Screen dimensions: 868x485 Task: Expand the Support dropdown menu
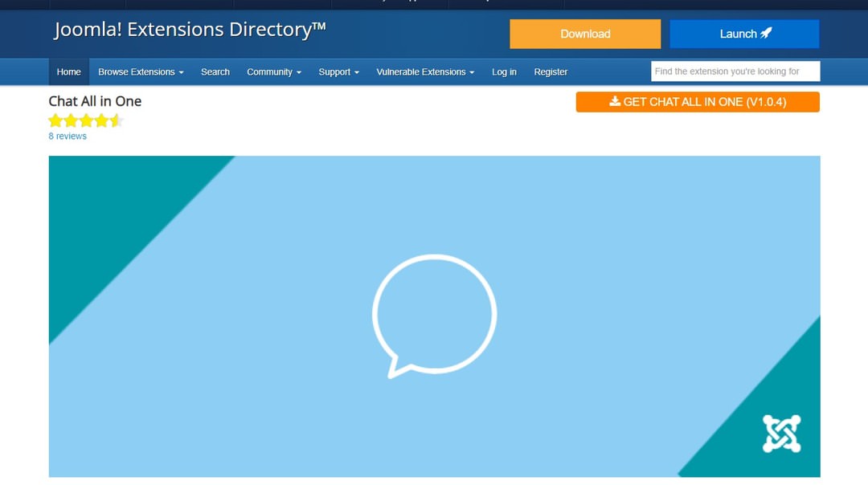point(338,72)
